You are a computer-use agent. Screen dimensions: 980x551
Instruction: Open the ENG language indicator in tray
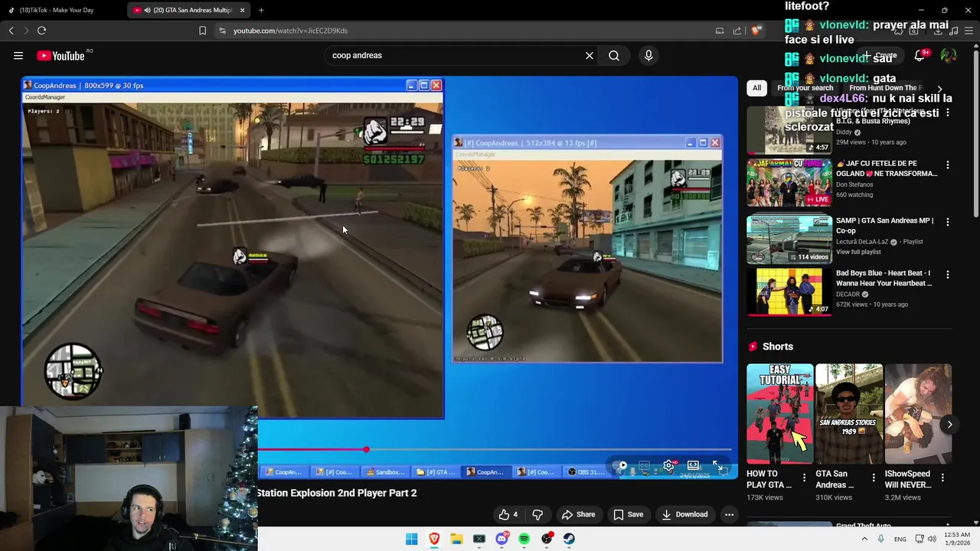point(900,539)
